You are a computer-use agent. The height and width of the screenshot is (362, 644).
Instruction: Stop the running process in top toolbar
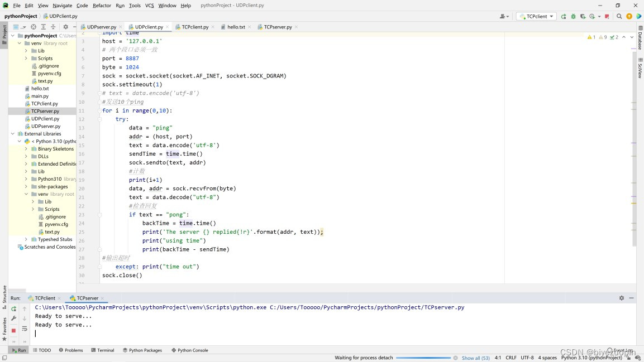(607, 16)
